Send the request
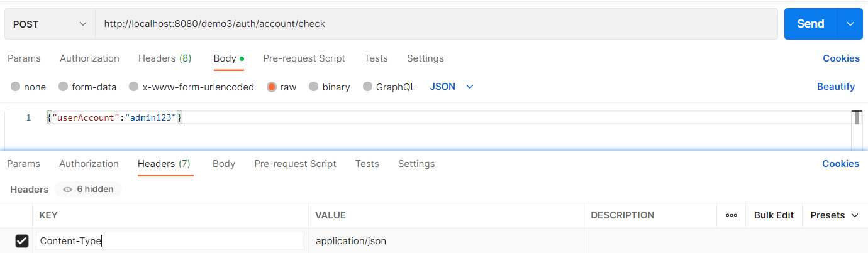 [x=811, y=24]
